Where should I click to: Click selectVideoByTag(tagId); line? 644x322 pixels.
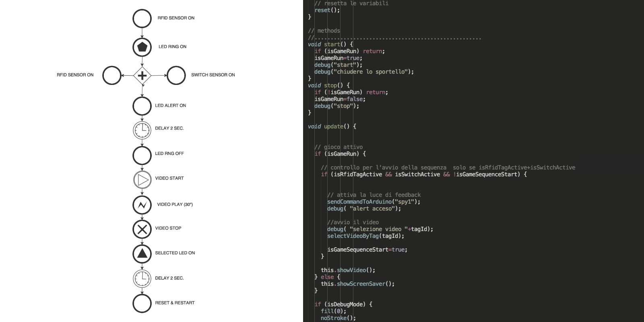point(366,236)
